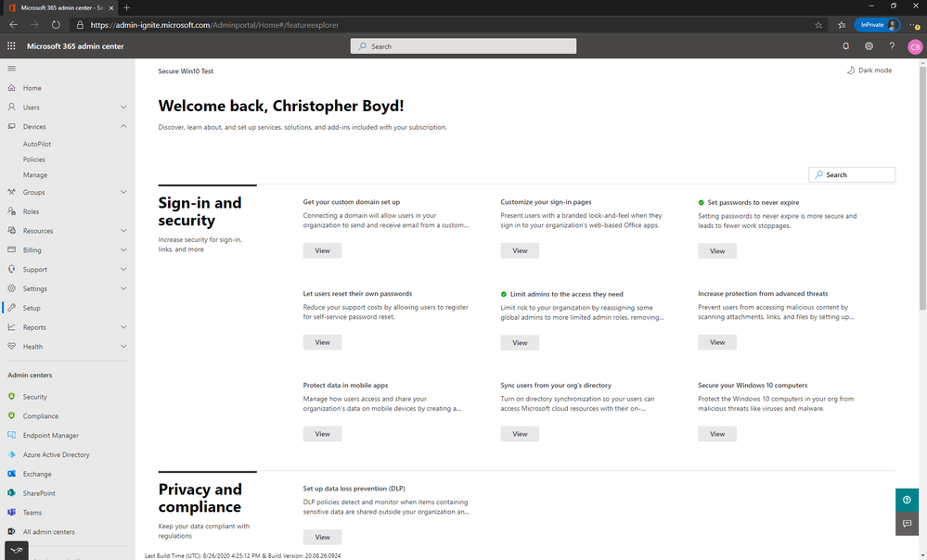Click the browser refresh button
Image resolution: width=927 pixels, height=560 pixels.
(56, 25)
